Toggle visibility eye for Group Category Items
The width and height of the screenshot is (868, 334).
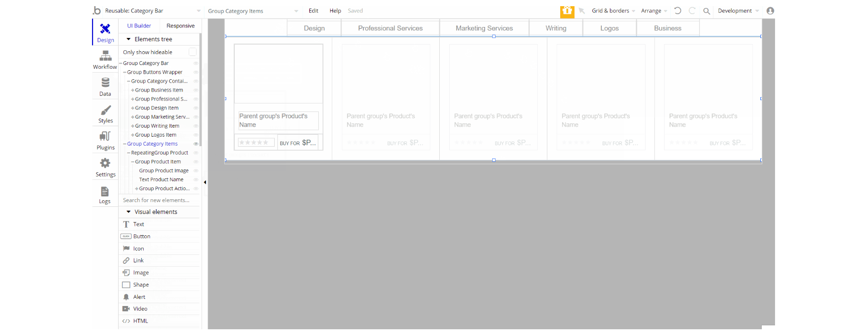(x=195, y=144)
